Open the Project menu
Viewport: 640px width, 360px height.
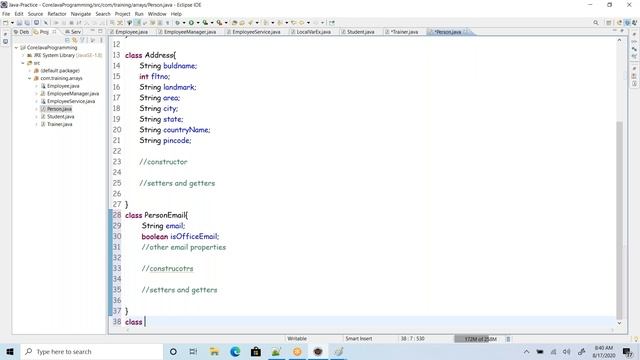(122, 14)
